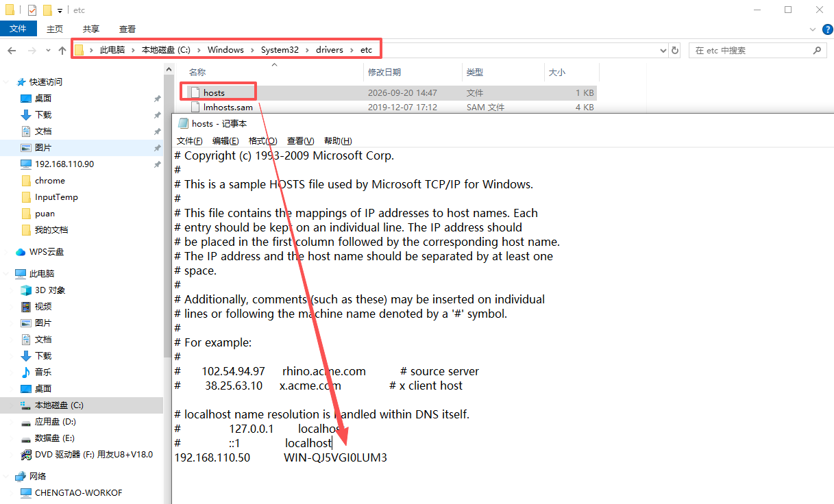Click the 网络 network icon in sidebar
The height and width of the screenshot is (504, 834).
click(21, 476)
